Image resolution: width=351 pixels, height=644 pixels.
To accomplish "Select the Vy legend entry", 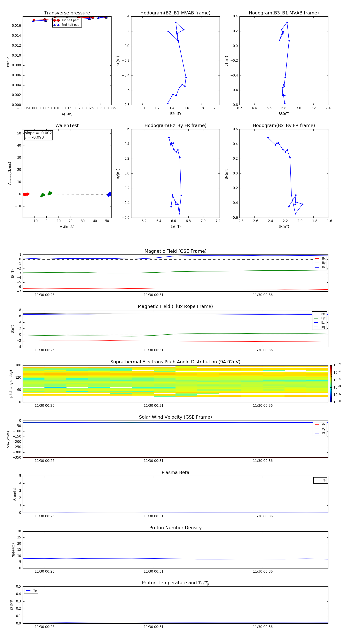I will tap(320, 429).
